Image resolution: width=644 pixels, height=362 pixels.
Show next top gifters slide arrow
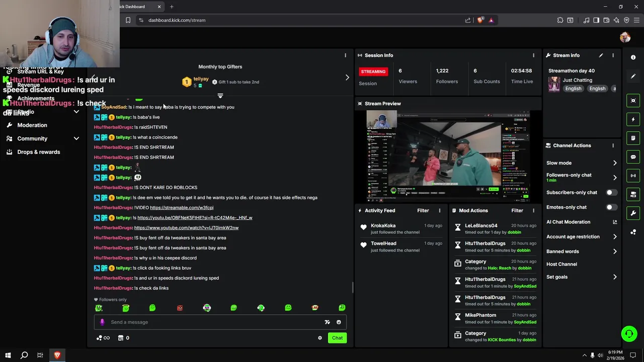[x=347, y=77]
